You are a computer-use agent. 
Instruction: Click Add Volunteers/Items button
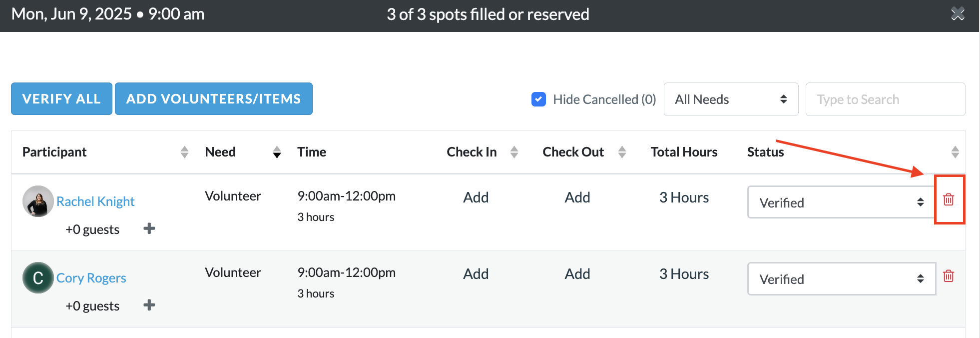tap(214, 99)
